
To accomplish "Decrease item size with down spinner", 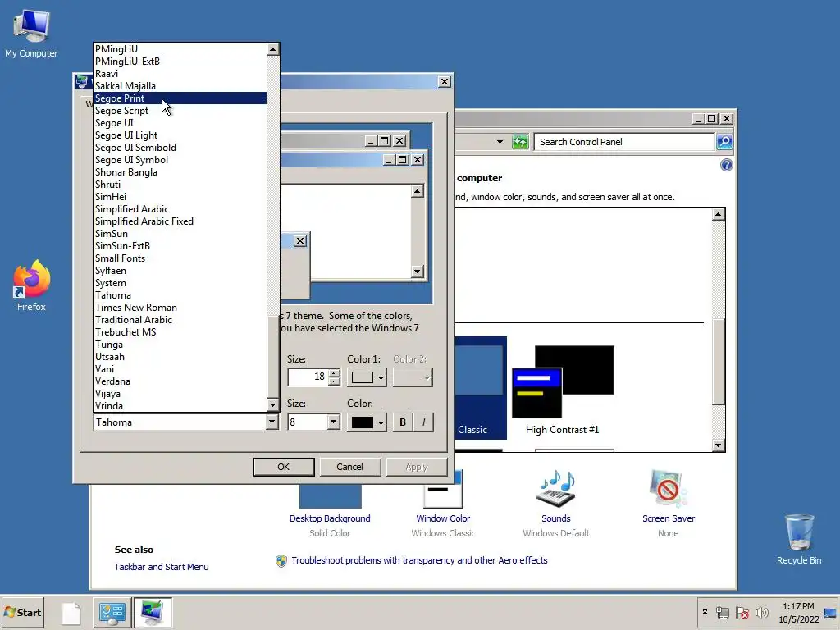I will tap(335, 381).
